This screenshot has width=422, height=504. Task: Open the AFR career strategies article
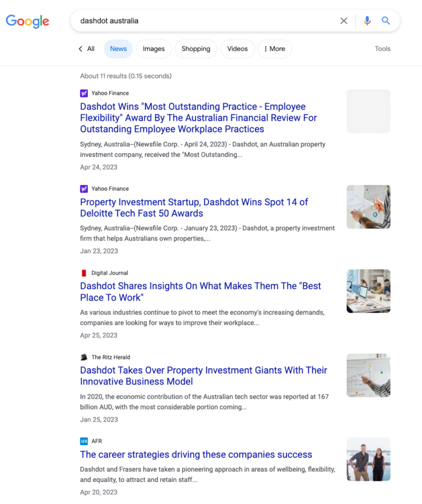point(196,455)
